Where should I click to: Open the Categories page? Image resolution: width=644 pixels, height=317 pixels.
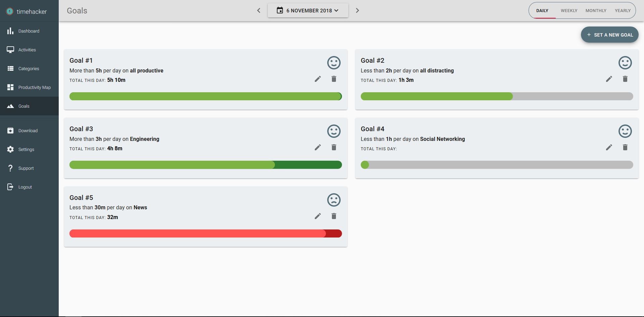pyautogui.click(x=29, y=68)
